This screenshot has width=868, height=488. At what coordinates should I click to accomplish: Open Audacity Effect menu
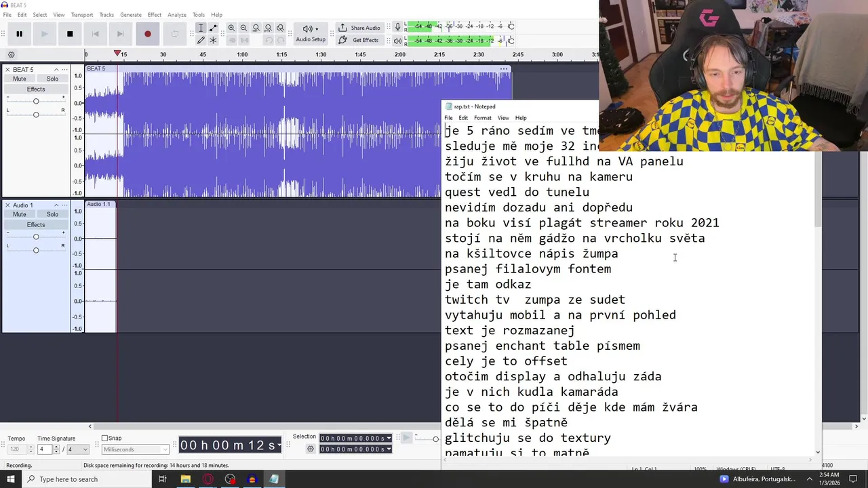click(155, 15)
